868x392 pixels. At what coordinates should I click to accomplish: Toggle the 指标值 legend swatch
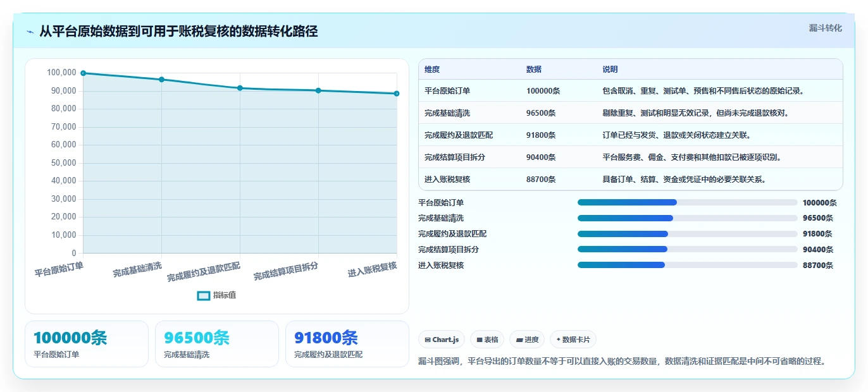pyautogui.click(x=203, y=295)
